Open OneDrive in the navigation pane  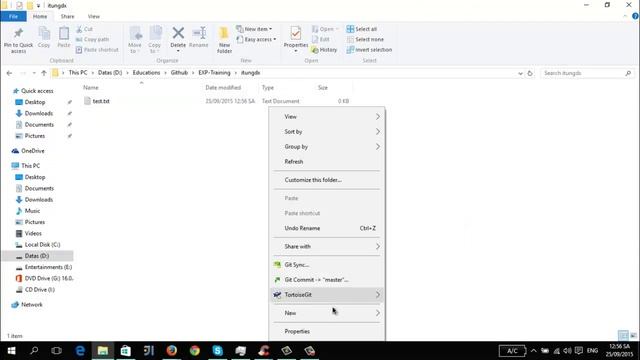[33, 151]
